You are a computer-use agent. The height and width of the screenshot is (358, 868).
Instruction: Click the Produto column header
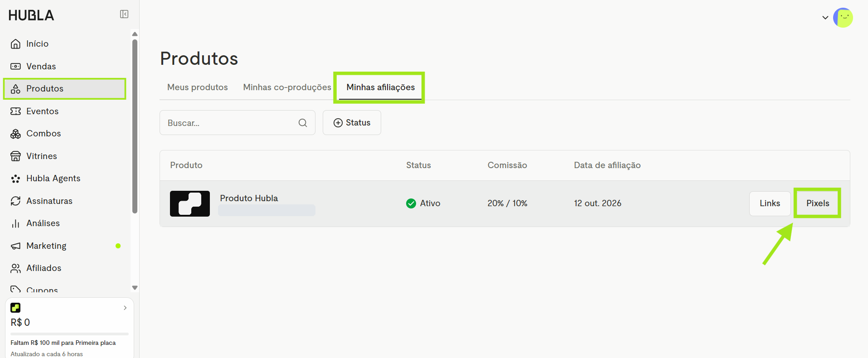186,165
